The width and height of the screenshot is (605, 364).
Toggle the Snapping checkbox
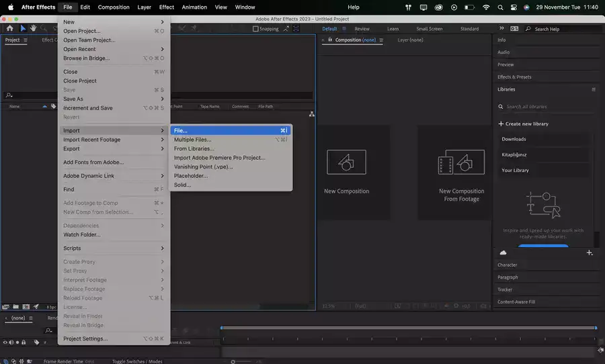255,28
